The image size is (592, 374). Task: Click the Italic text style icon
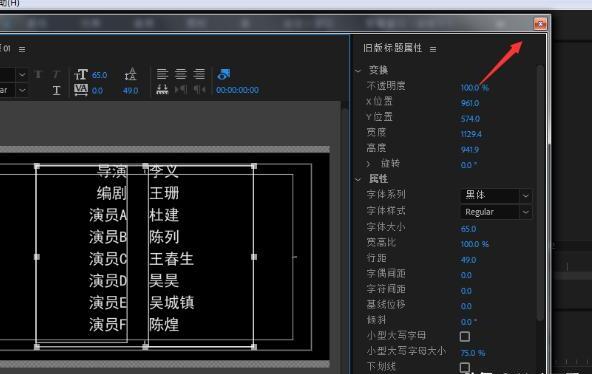(56, 74)
